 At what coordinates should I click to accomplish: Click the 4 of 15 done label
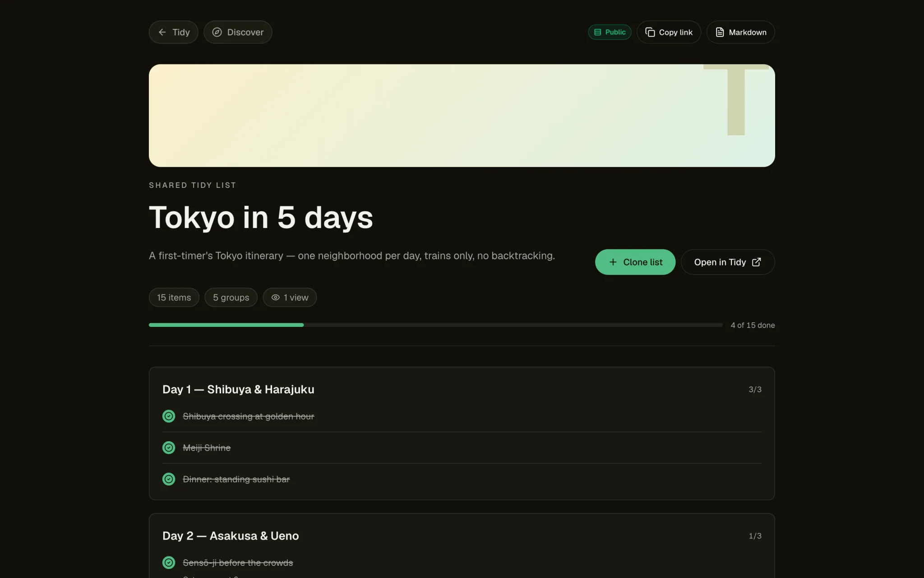point(753,325)
